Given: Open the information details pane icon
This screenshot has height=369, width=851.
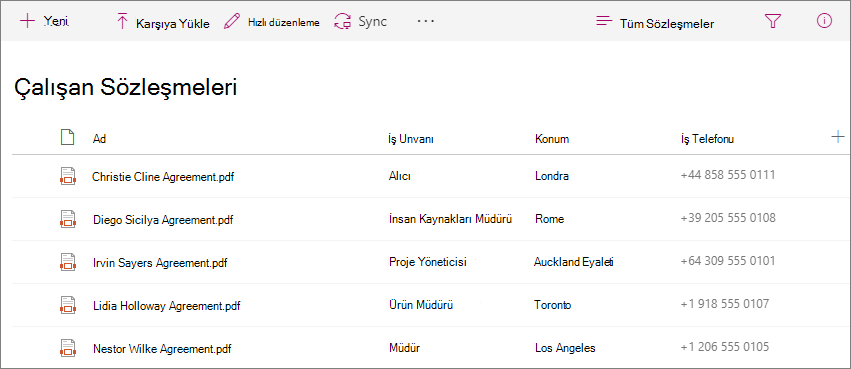Looking at the screenshot, I should click(824, 21).
